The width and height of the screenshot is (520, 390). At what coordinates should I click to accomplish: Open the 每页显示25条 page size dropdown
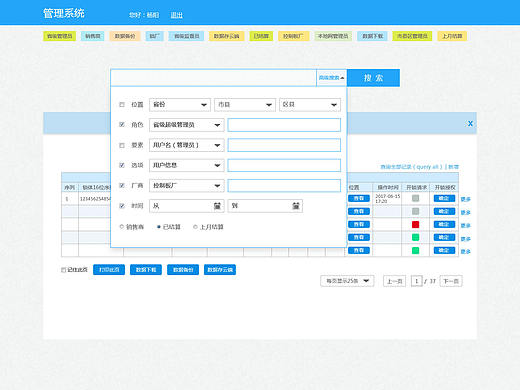click(x=347, y=281)
